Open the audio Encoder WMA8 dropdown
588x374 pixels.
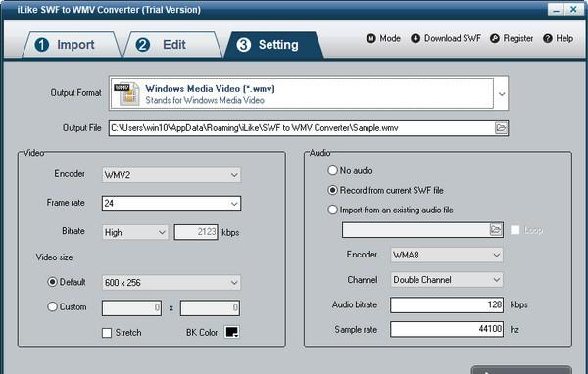(447, 255)
